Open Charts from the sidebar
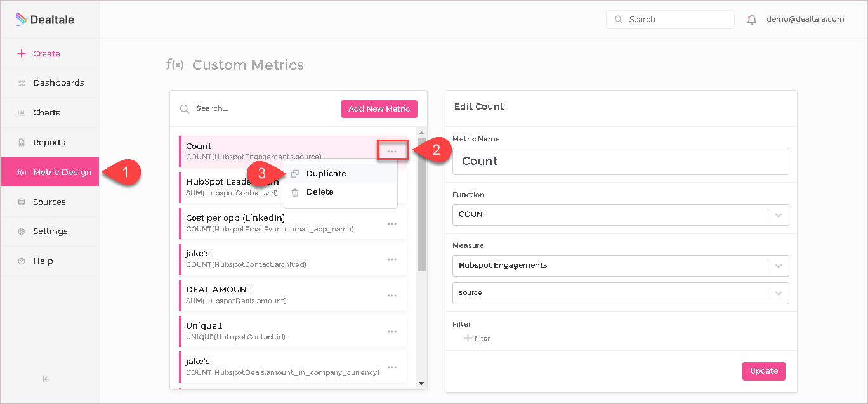 point(49,113)
